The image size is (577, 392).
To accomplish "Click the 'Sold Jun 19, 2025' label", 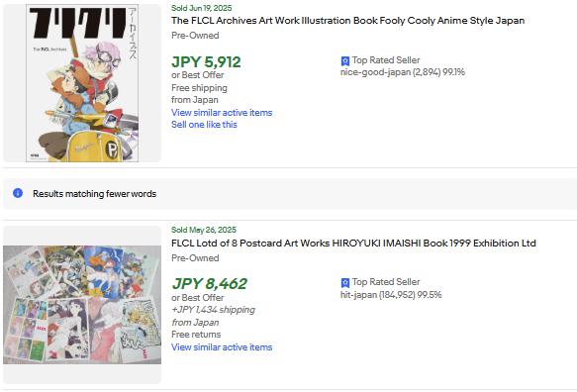I will click(202, 8).
